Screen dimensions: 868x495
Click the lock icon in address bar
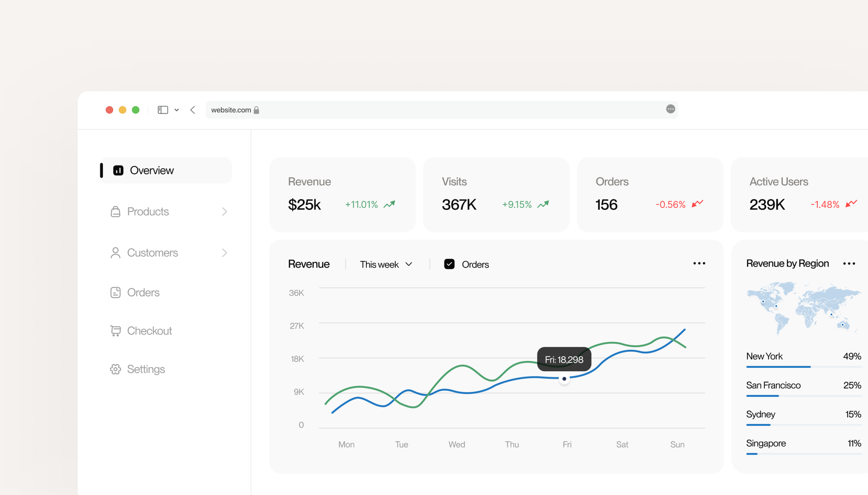click(256, 110)
